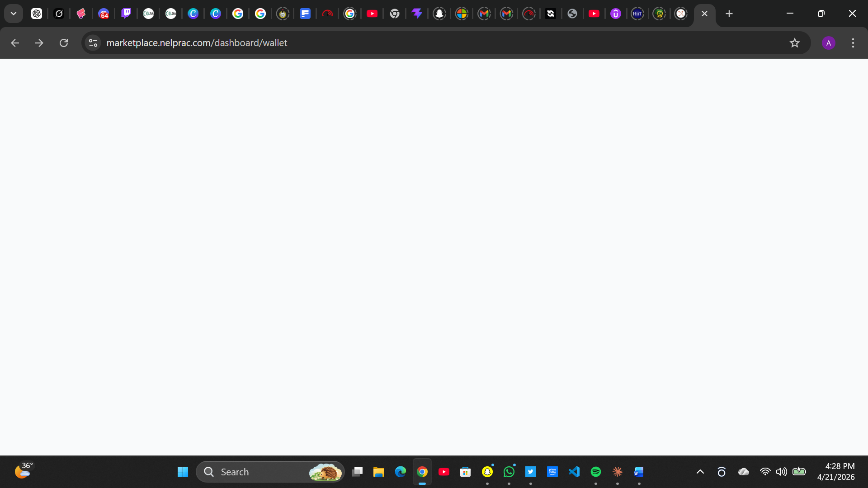Image resolution: width=868 pixels, height=488 pixels.
Task: Switch to the ChatGPT tab
Action: point(37,14)
